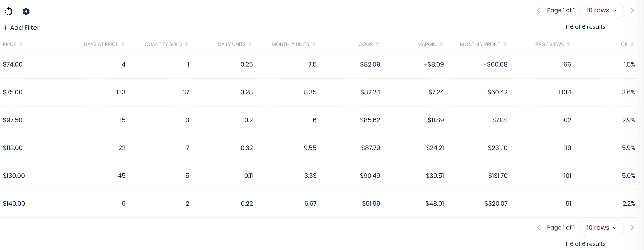
Task: Go to next page at bottom
Action: coord(632,228)
